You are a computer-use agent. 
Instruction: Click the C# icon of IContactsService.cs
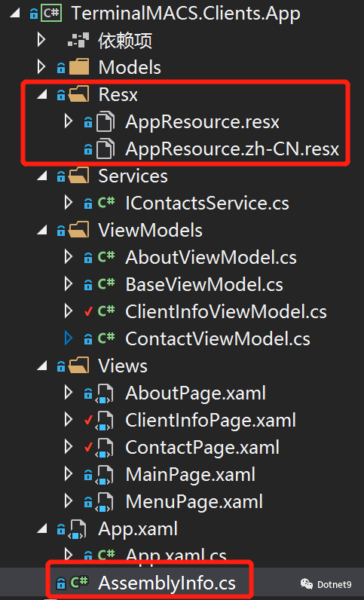pyautogui.click(x=106, y=202)
